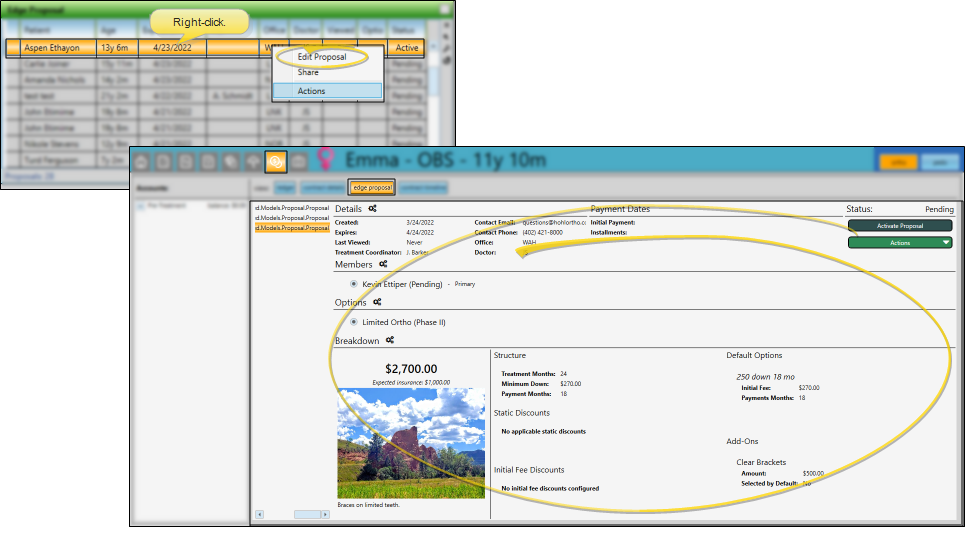Click the home icon in patient toolbar
The width and height of the screenshot is (975, 537).
[x=142, y=162]
